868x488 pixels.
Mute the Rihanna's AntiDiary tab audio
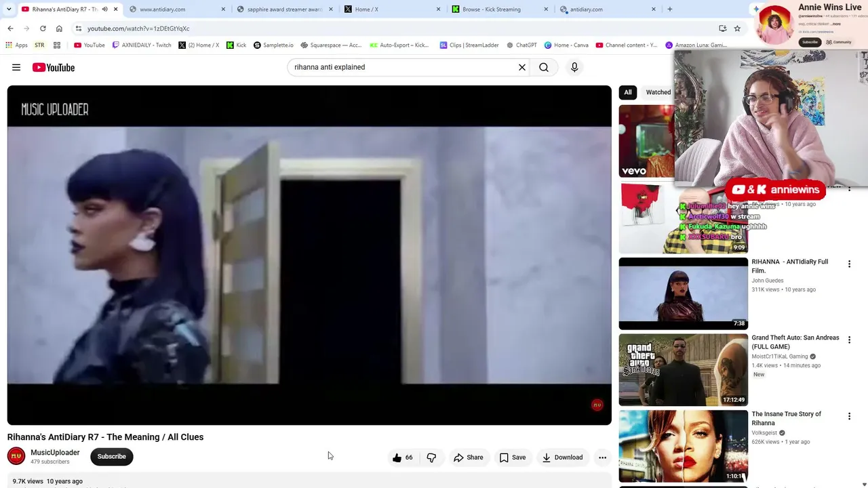[104, 9]
